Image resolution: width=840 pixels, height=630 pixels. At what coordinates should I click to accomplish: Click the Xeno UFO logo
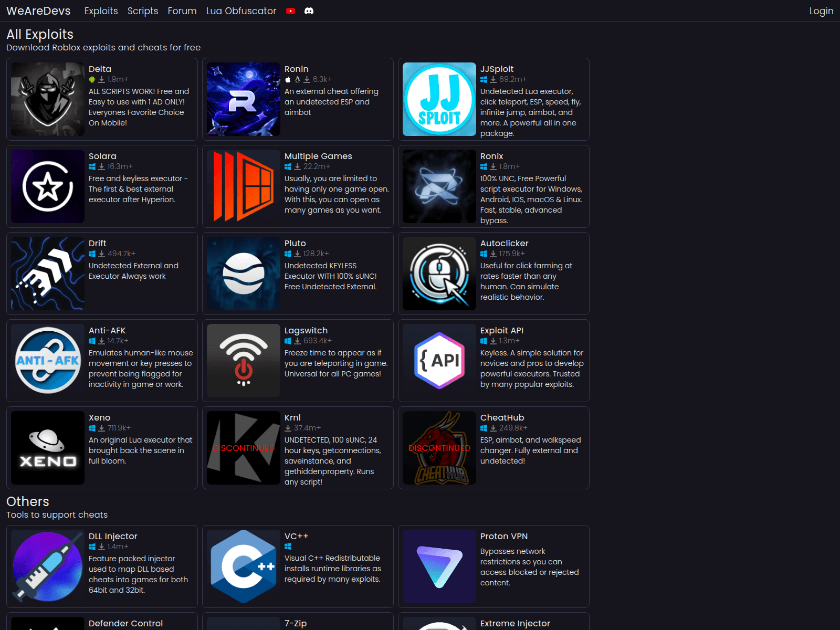tap(48, 448)
